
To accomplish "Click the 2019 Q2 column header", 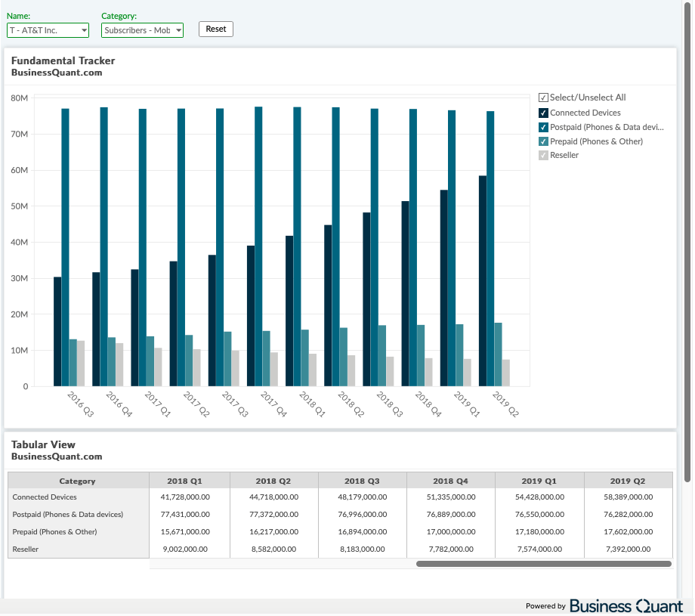I will (628, 481).
